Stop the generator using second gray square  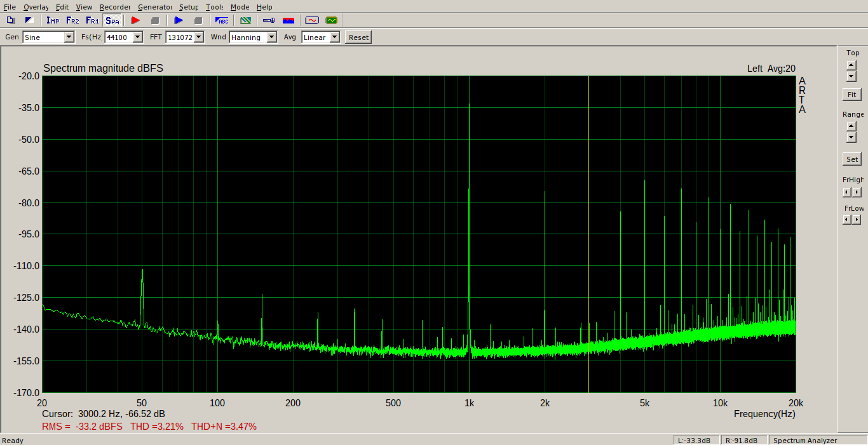click(198, 20)
